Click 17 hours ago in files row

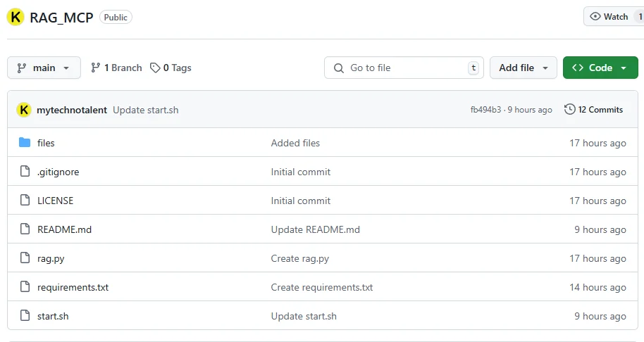(x=598, y=143)
